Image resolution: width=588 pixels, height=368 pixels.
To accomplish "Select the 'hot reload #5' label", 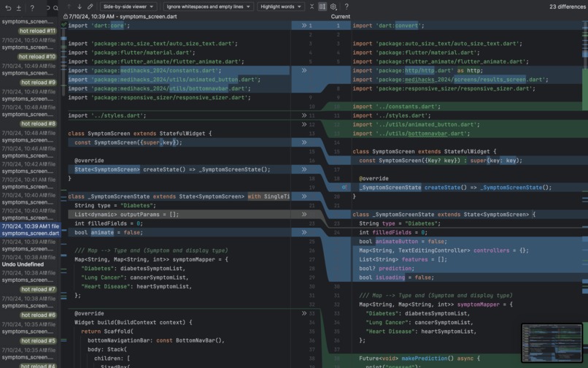I will click(x=38, y=340).
